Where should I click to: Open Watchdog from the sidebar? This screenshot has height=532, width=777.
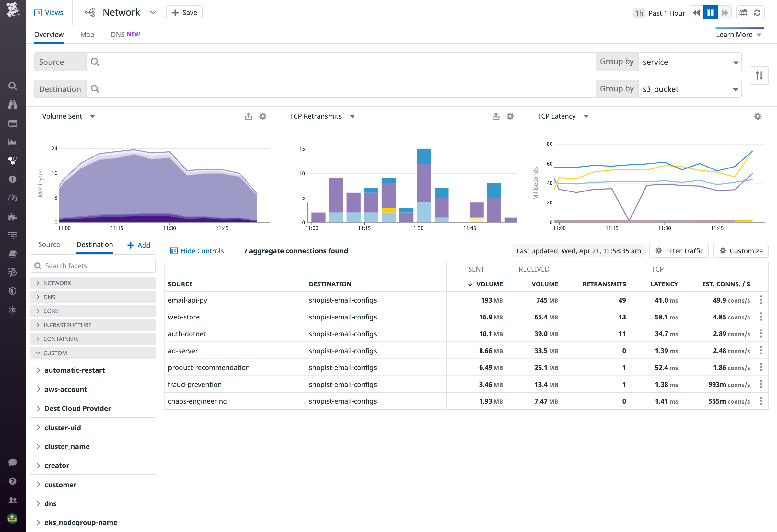[13, 105]
